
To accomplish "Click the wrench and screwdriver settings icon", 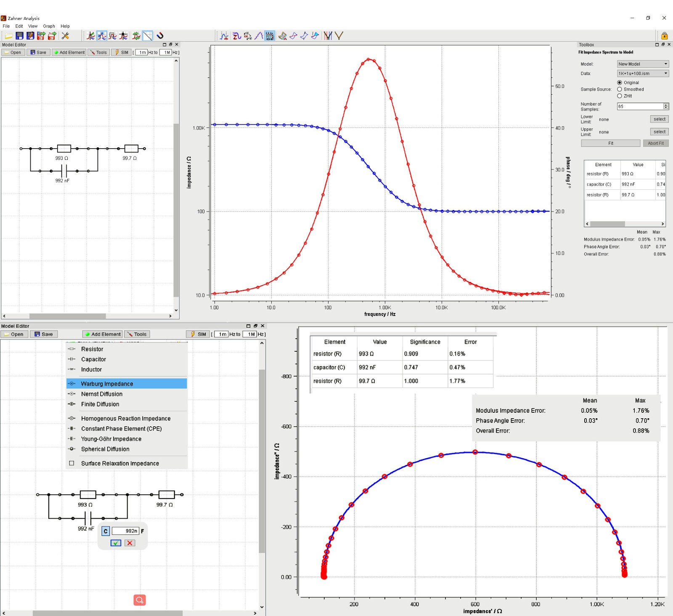I will (x=65, y=36).
